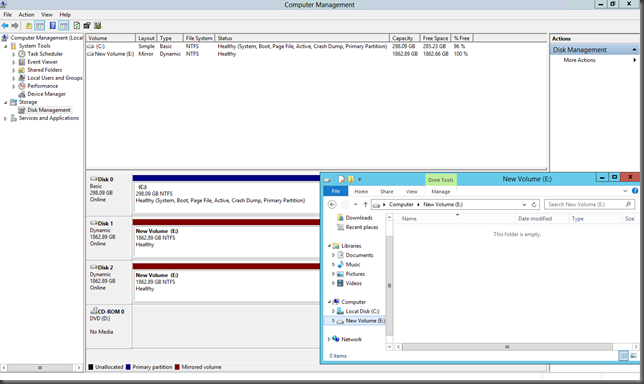Click the Explorer ribbon Help question icon
This screenshot has width=644, height=384.
635,191
